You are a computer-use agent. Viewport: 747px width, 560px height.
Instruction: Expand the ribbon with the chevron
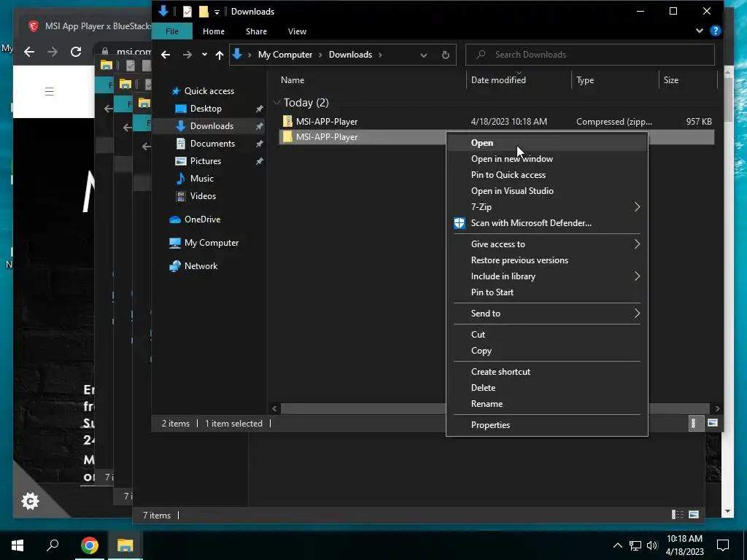pos(700,31)
